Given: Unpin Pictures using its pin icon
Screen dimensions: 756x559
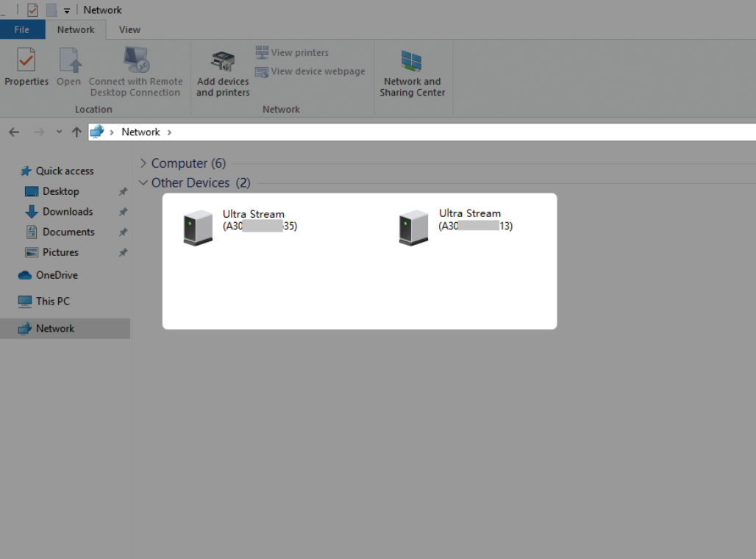Looking at the screenshot, I should tap(124, 252).
